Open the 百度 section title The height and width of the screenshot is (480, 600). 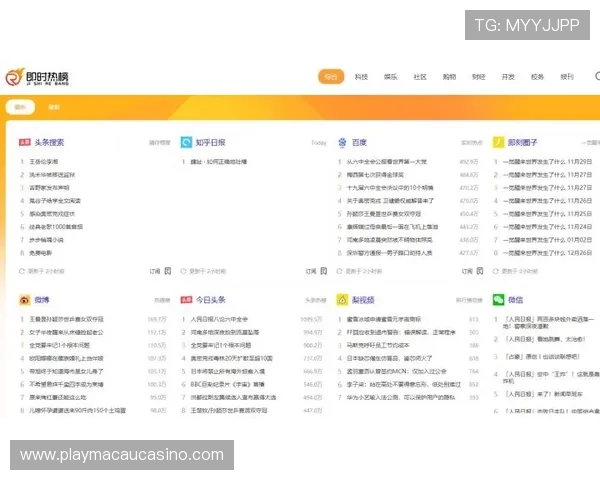point(359,142)
